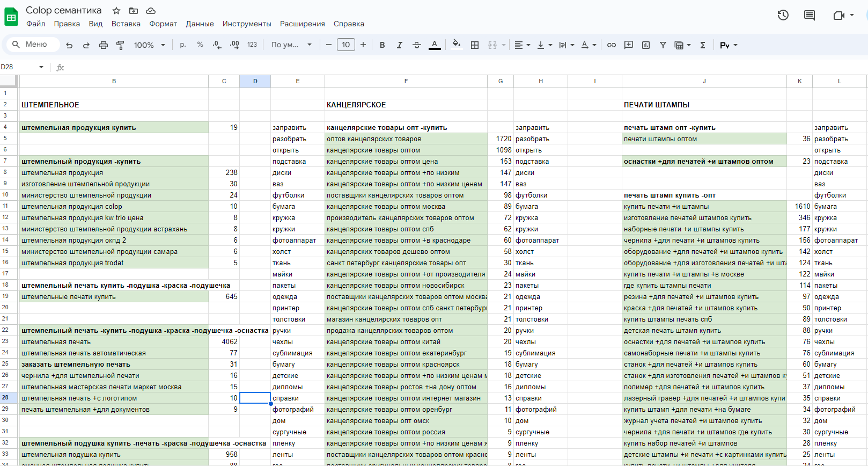This screenshot has height=466, width=868.
Task: Redo the last action
Action: (x=86, y=45)
